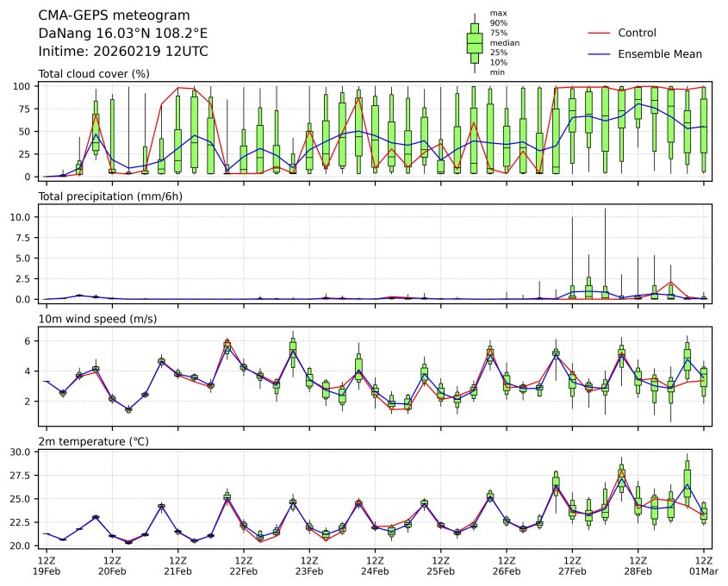Click the max label in box plot legend
The image size is (728, 586).
point(496,13)
